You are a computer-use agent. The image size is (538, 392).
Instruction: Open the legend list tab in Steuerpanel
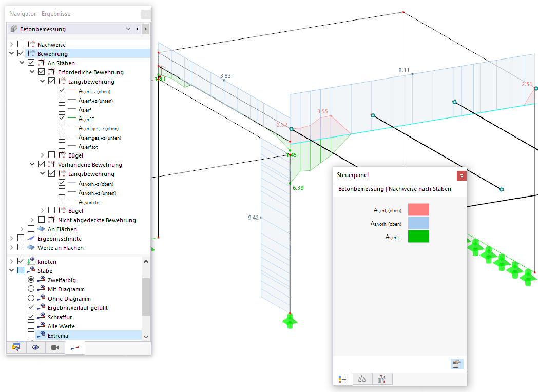click(x=342, y=379)
